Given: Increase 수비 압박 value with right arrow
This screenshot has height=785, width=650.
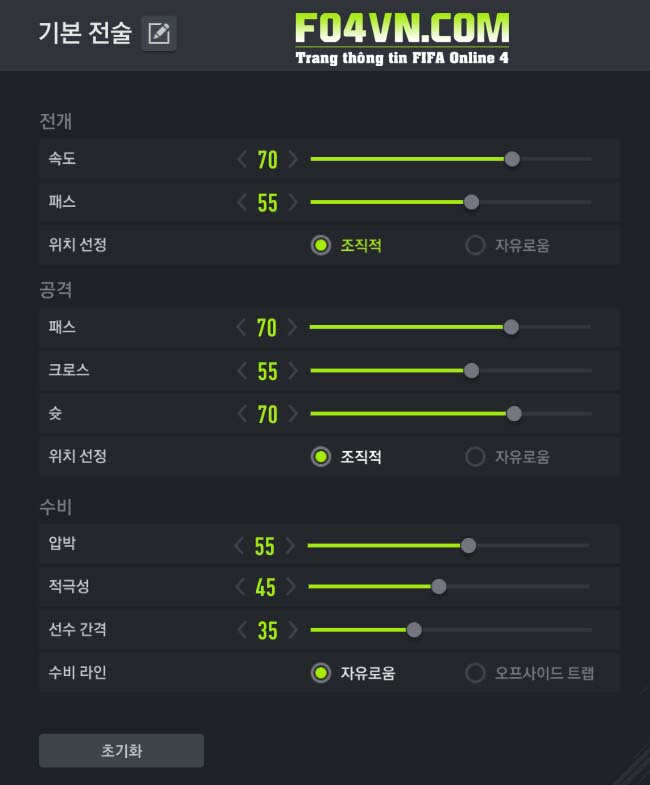Looking at the screenshot, I should coord(290,545).
